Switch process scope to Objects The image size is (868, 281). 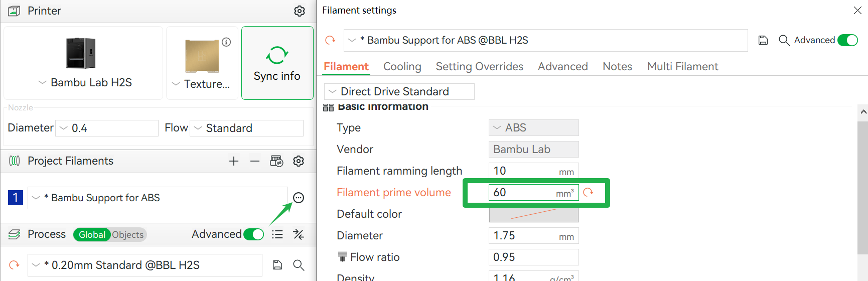tap(128, 234)
